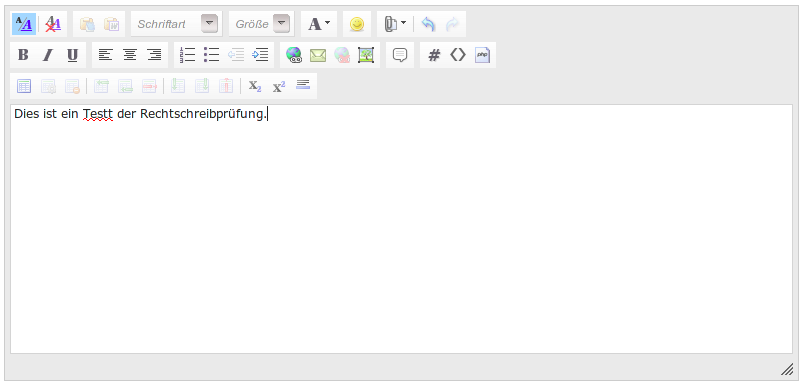Click the Remove Formatting icon
This screenshot has height=386, width=803.
pyautogui.click(x=53, y=24)
